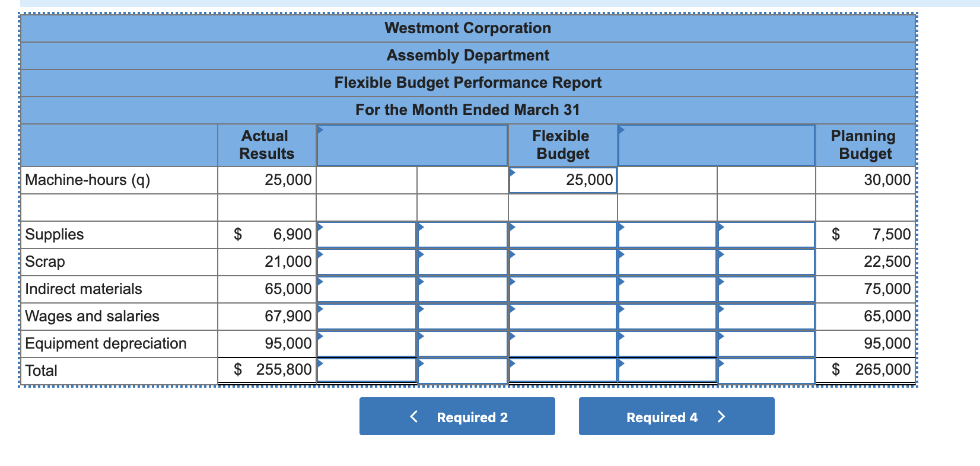The width and height of the screenshot is (980, 466).
Task: Open the Supplies F/U dropdown left of the Flexible Budget column
Action: (463, 235)
